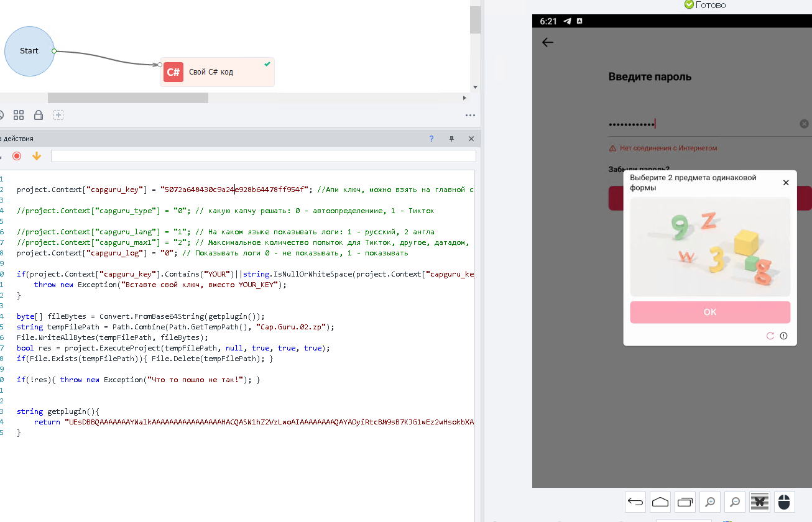Select the green cube in captcha
Image resolution: width=812 pixels, height=522 pixels.
(752, 263)
